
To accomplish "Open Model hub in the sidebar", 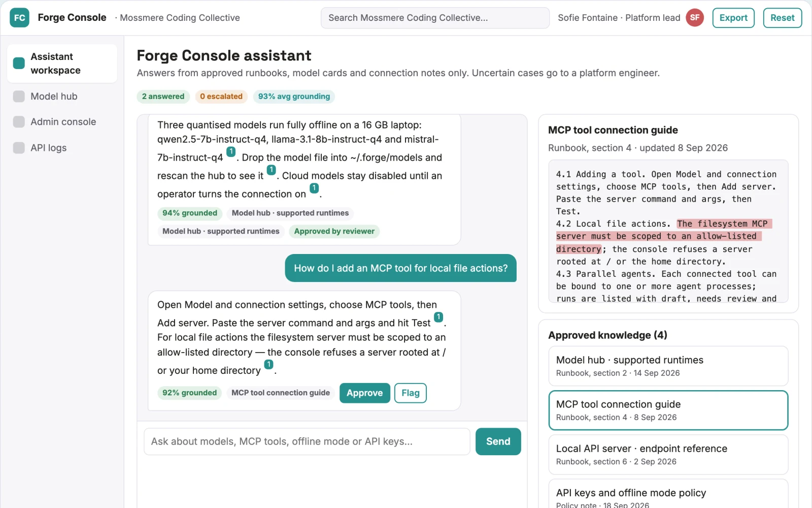I will pyautogui.click(x=62, y=97).
